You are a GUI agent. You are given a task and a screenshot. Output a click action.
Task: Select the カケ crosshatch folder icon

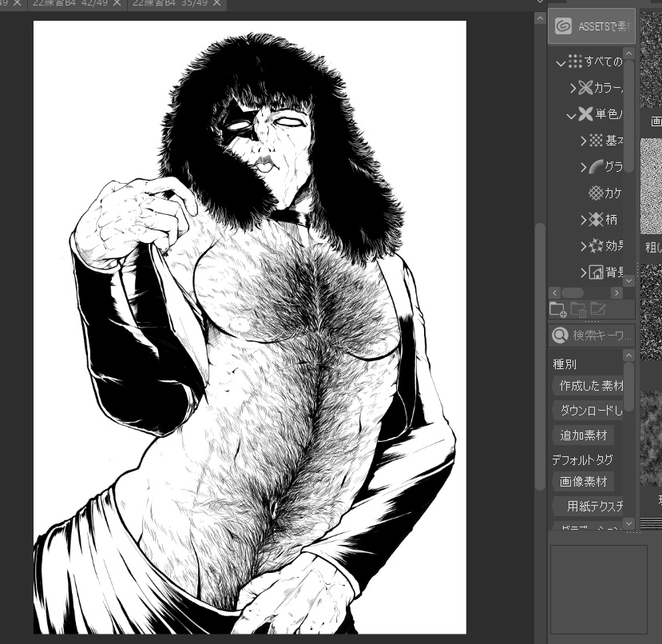coord(596,193)
